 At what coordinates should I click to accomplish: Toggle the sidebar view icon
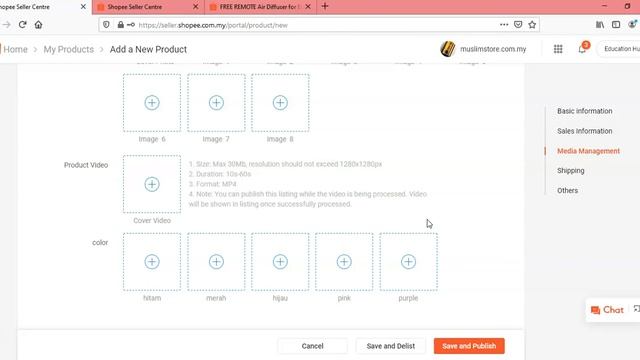click(x=616, y=24)
